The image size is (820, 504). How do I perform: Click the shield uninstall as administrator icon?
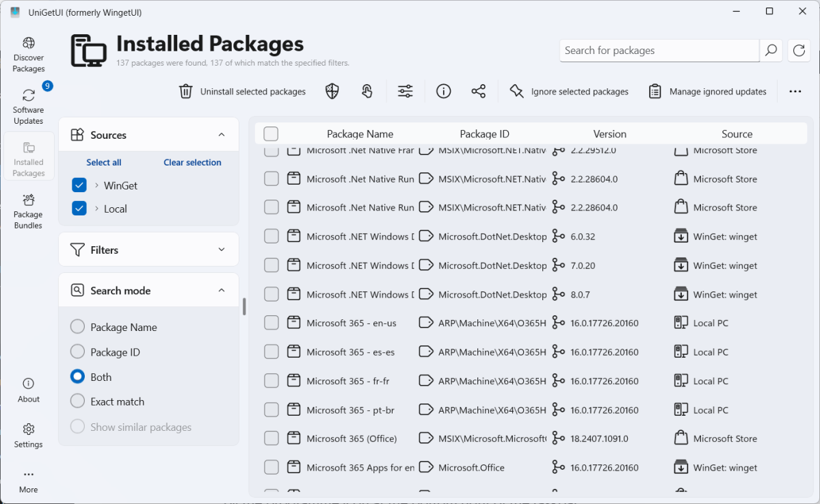pos(332,92)
